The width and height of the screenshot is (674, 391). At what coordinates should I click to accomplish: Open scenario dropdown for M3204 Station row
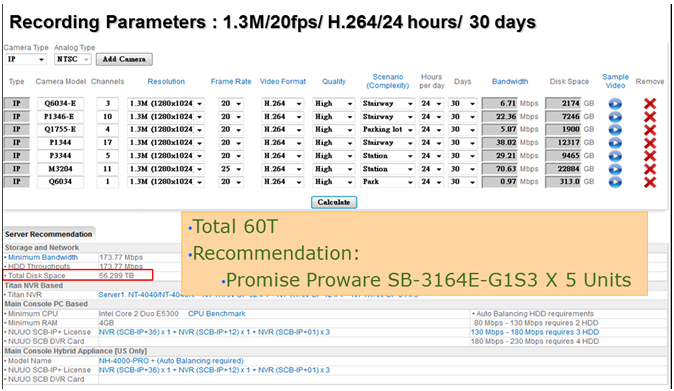point(388,169)
